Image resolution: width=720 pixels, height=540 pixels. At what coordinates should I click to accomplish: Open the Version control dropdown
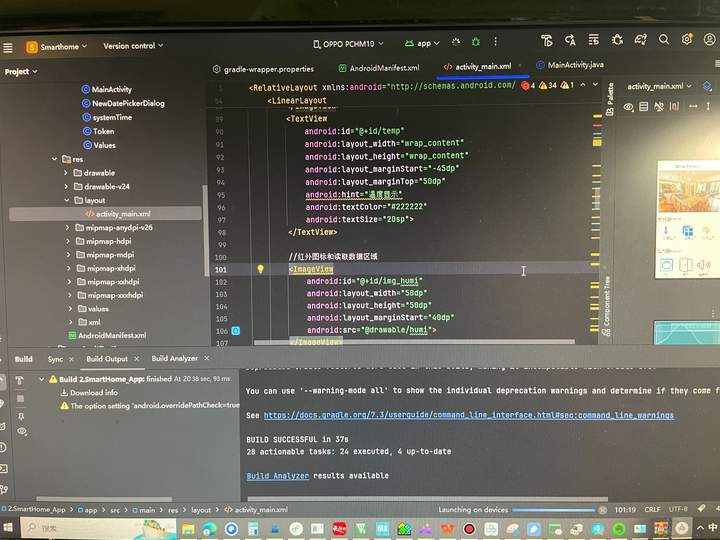pos(133,46)
